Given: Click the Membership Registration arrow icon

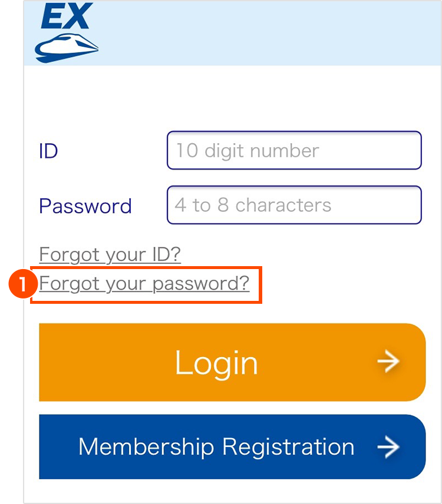Looking at the screenshot, I should [x=388, y=447].
